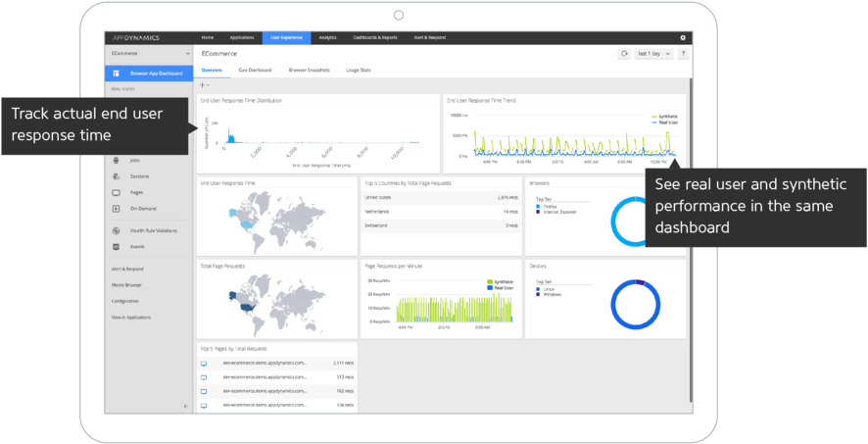Open the Analytics menu in top navigation

click(327, 37)
